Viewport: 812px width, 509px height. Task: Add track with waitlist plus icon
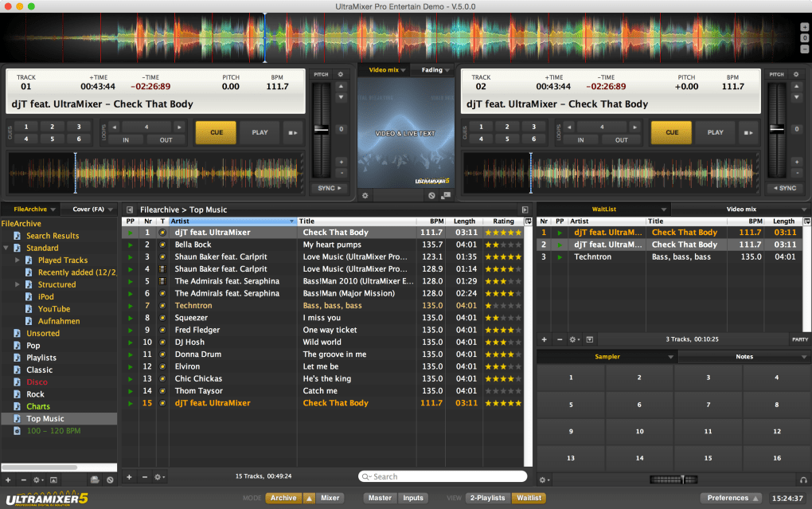(x=544, y=339)
